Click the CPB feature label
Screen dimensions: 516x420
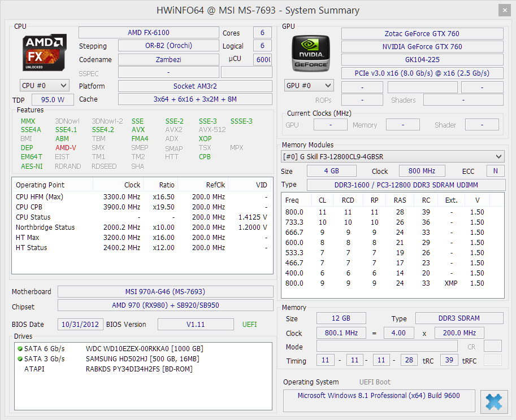coord(205,157)
